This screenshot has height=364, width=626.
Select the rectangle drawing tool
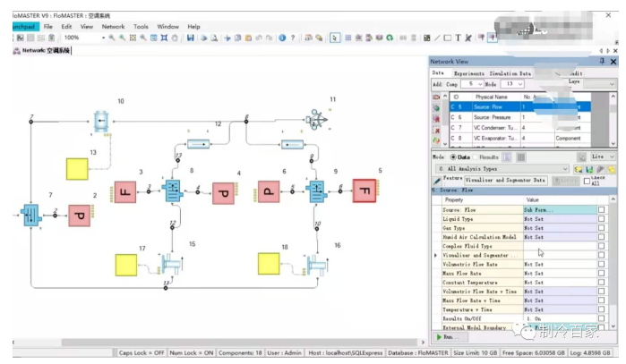pyautogui.click(x=448, y=38)
